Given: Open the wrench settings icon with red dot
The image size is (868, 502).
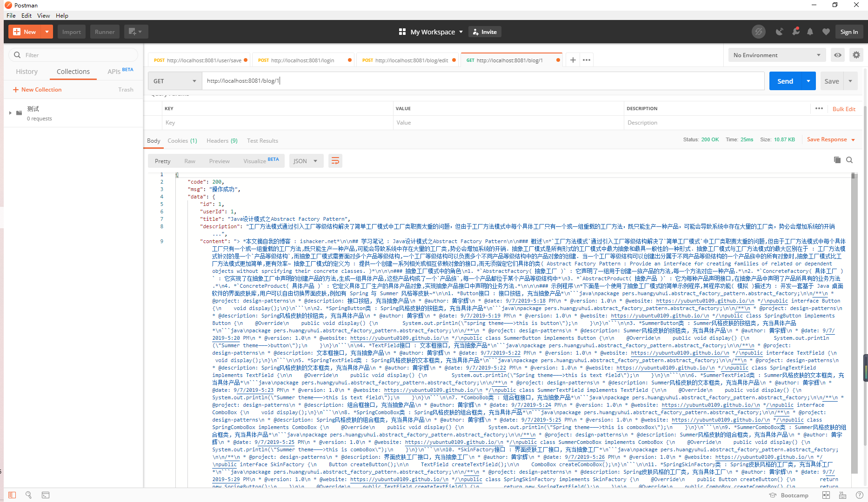Looking at the screenshot, I should 795,32.
